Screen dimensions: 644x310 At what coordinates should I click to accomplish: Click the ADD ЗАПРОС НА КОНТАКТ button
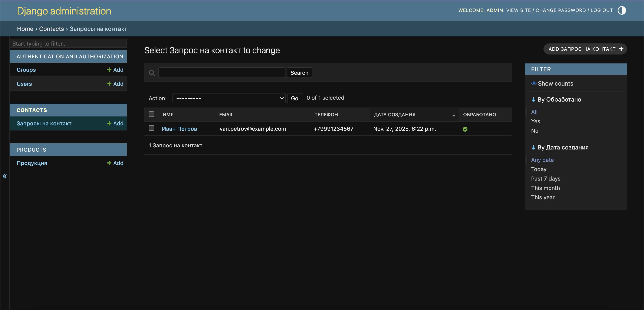tap(585, 49)
